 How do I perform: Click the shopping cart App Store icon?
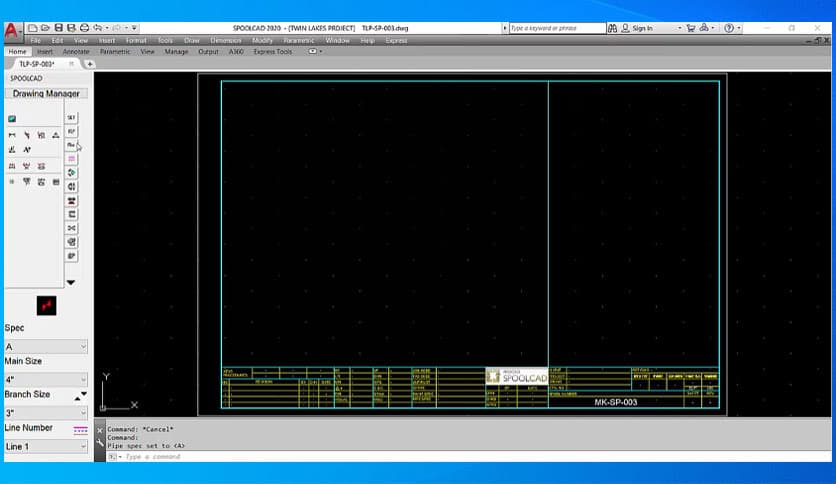pyautogui.click(x=691, y=28)
